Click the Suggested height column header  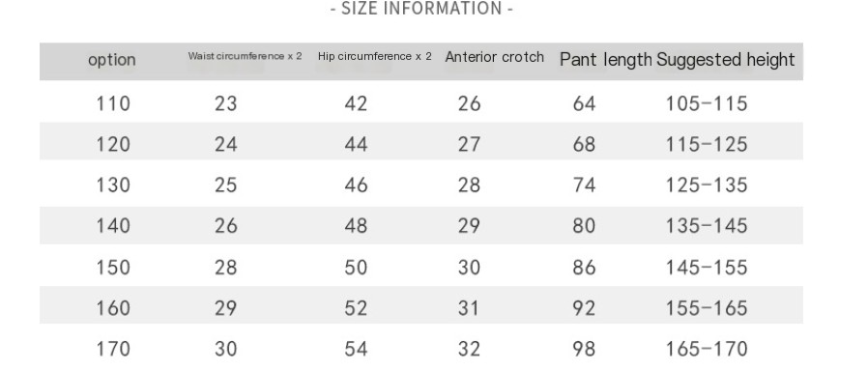(725, 59)
